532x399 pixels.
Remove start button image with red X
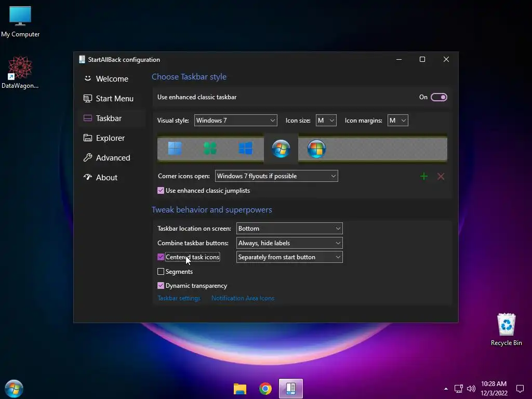pyautogui.click(x=441, y=176)
